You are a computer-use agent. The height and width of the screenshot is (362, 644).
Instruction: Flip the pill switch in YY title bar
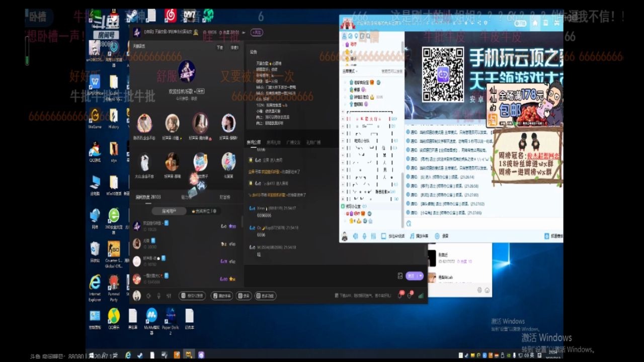tap(520, 23)
